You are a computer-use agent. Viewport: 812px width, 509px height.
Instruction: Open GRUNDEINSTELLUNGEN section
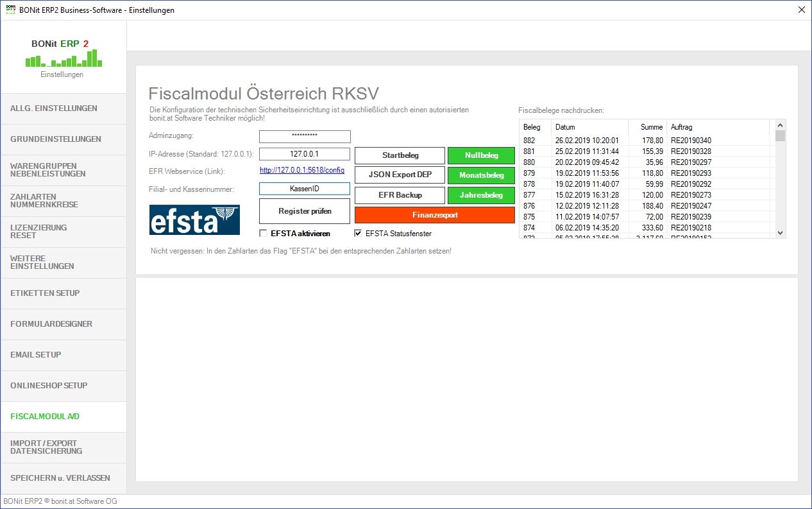63,139
